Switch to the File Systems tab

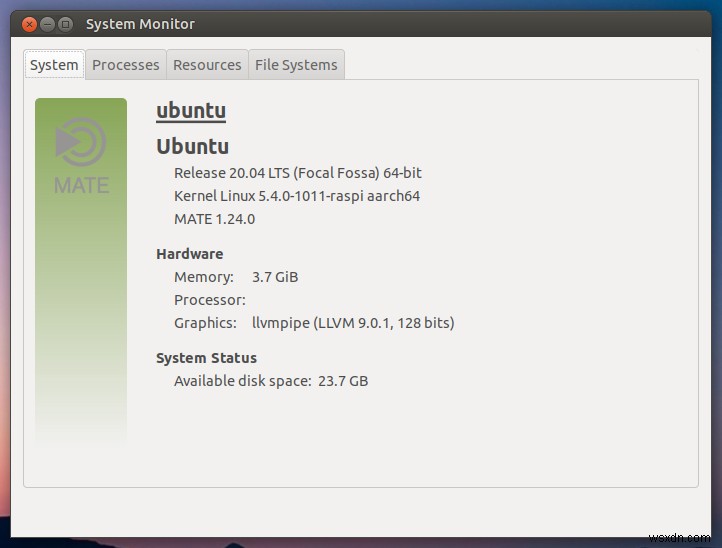pos(296,65)
